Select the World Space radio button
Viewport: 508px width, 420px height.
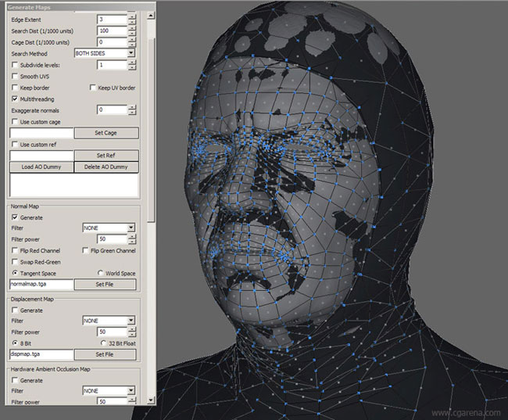[x=101, y=273]
